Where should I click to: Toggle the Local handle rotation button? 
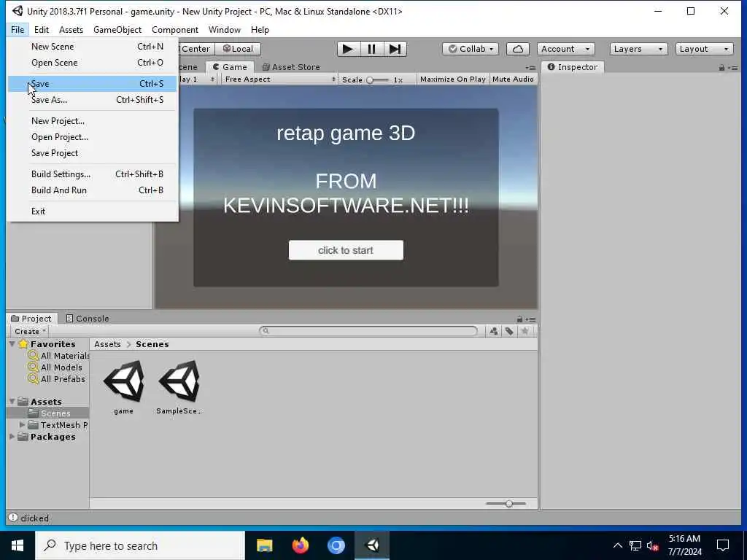click(x=238, y=49)
